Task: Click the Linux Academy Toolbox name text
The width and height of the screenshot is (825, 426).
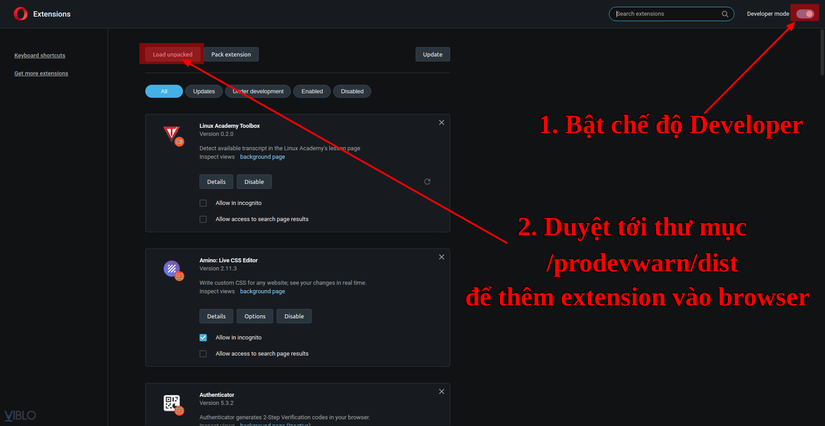Action: [229, 126]
